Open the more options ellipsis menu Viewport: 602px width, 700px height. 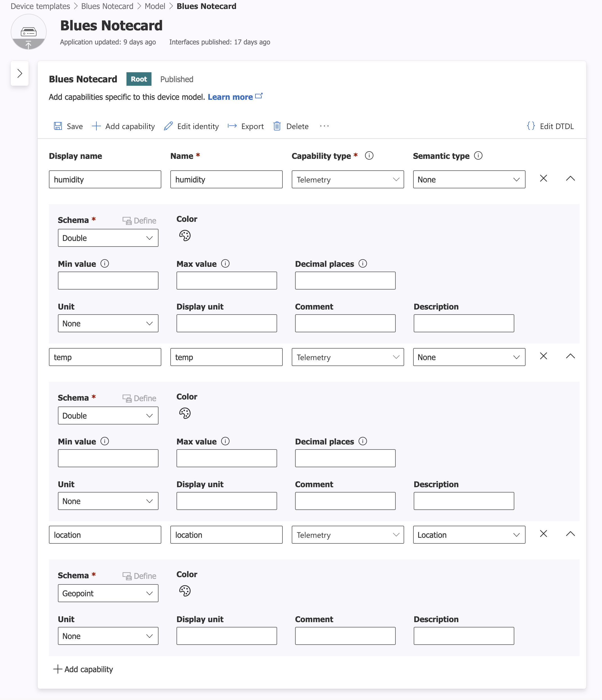pyautogui.click(x=324, y=126)
